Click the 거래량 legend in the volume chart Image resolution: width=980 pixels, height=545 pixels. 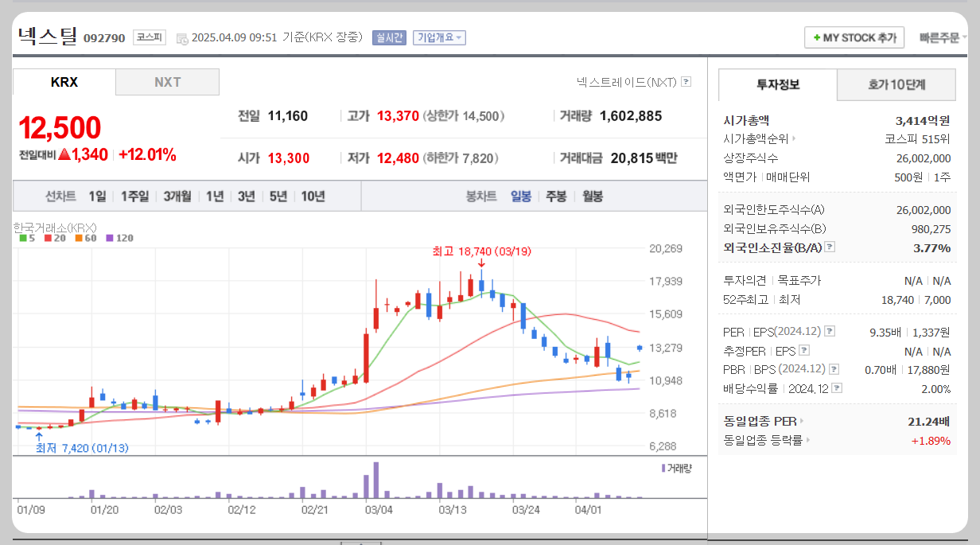click(x=678, y=469)
